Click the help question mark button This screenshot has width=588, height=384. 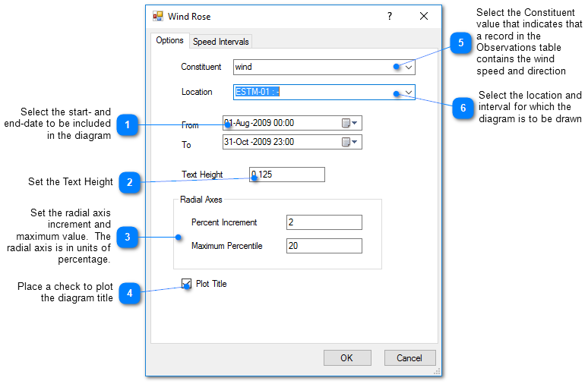coord(390,16)
